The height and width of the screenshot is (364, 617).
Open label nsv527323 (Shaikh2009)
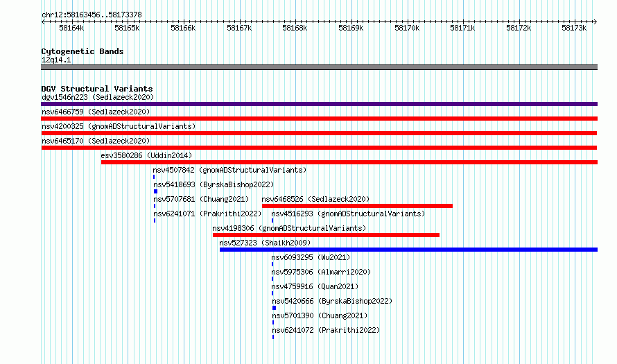tap(266, 243)
